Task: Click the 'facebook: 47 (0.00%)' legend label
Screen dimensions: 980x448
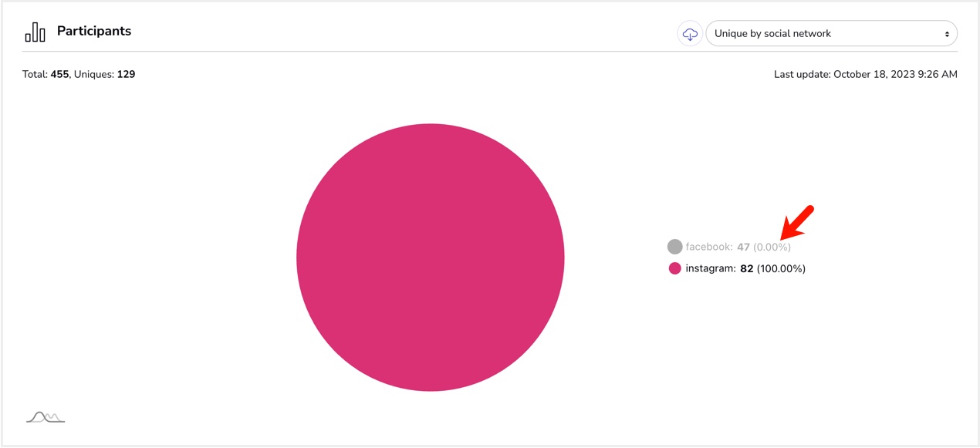Action: (x=738, y=247)
